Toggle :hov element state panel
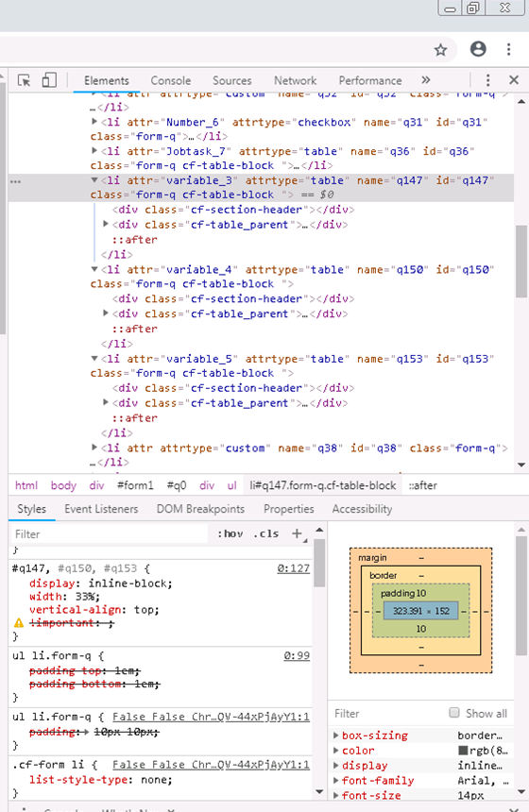Screen dimensions: 529x812 (230, 533)
